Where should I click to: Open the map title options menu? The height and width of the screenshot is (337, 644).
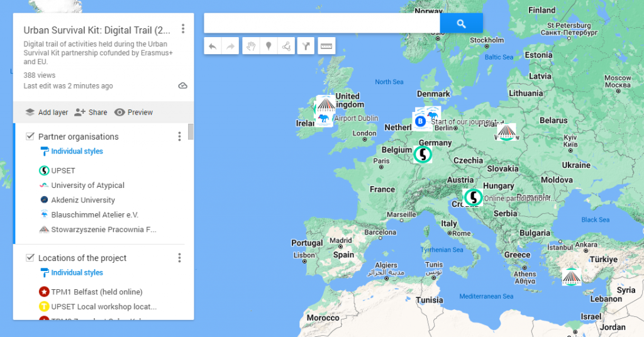(182, 29)
